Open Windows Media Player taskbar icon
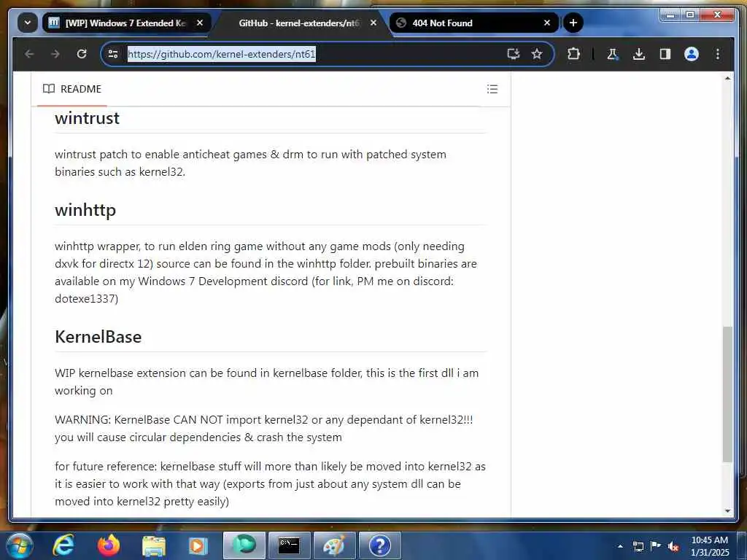 198,545
